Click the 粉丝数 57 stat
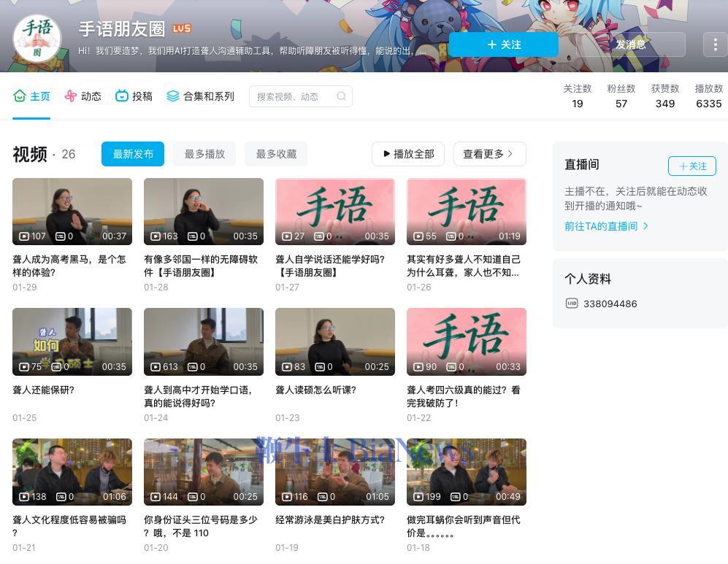 621,96
